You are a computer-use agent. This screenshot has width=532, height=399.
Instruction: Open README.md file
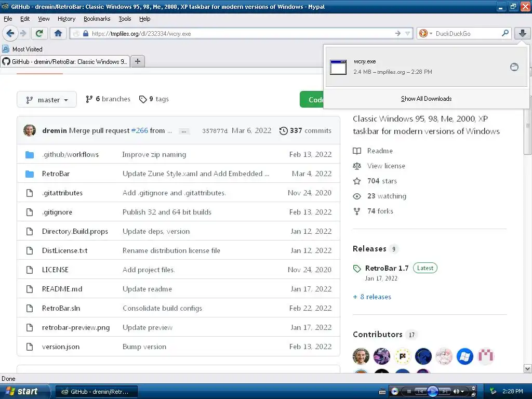point(62,289)
